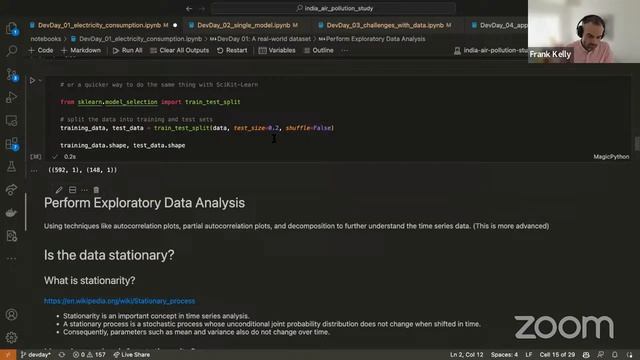Viewport: 640px width, 360px height.
Task: Add a new Markdown cell
Action: 81,50
